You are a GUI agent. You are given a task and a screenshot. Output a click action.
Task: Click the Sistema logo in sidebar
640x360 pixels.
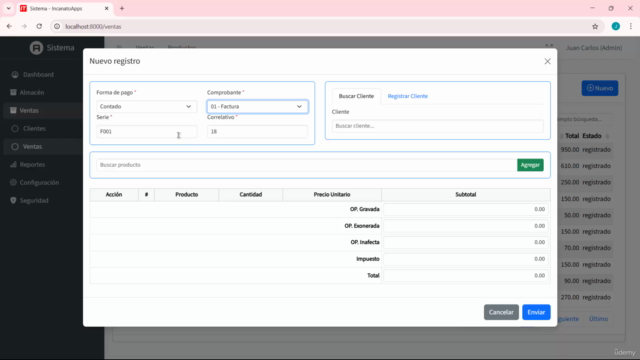(x=52, y=48)
